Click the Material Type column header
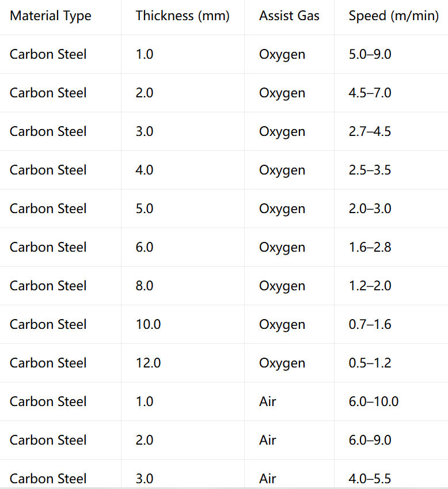448x489 pixels. (x=51, y=16)
